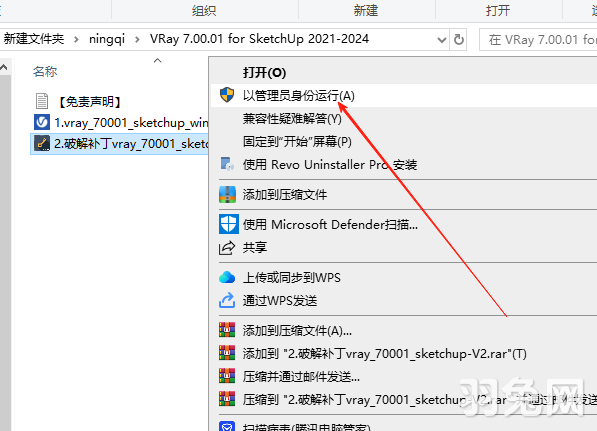Select the V-Ray installer file icon

click(42, 122)
